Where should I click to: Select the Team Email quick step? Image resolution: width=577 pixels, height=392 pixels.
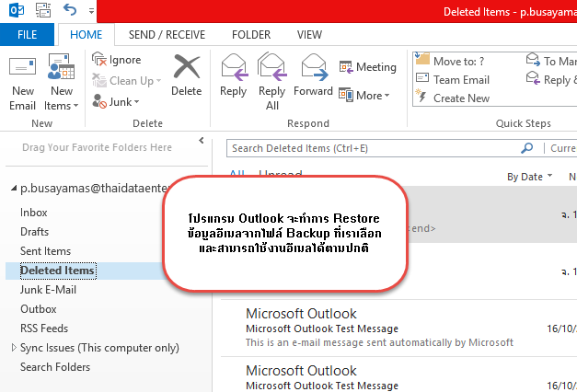pos(453,80)
